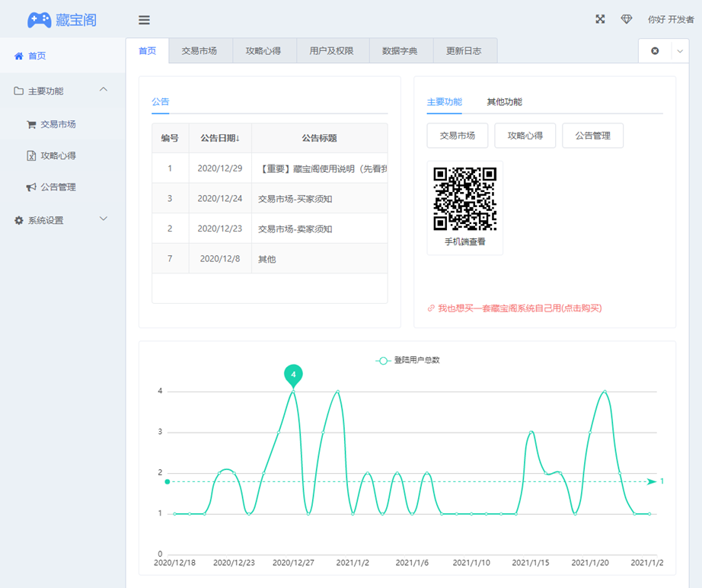This screenshot has width=702, height=588.
Task: Click the megaphone icon for 公告管理
Action: point(31,187)
